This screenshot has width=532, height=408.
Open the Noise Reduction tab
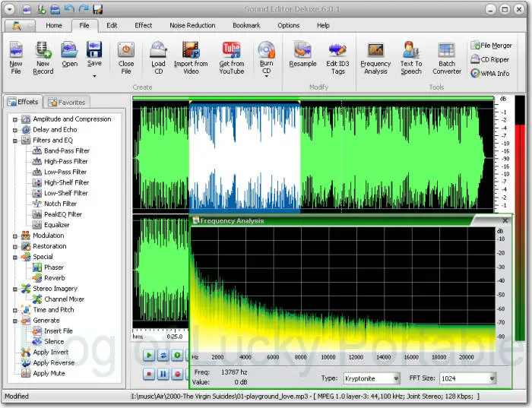click(x=192, y=25)
